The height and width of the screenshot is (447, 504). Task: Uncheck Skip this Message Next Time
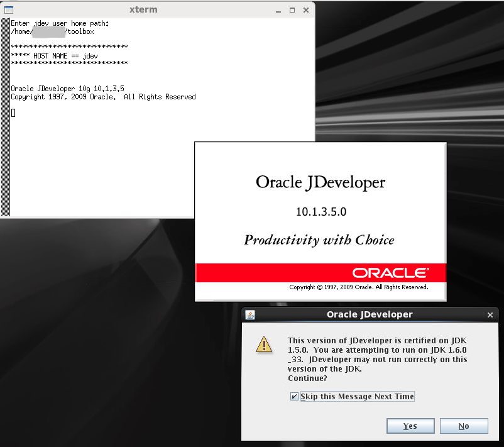293,396
